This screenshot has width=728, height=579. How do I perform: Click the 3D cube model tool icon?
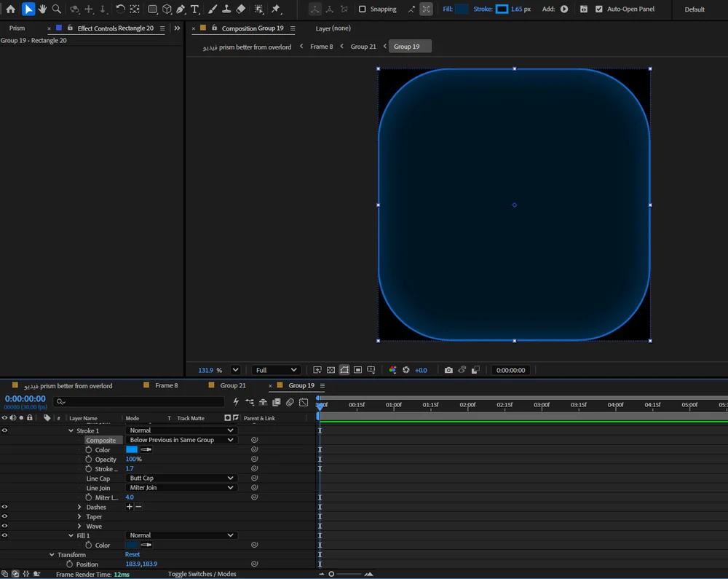point(167,9)
